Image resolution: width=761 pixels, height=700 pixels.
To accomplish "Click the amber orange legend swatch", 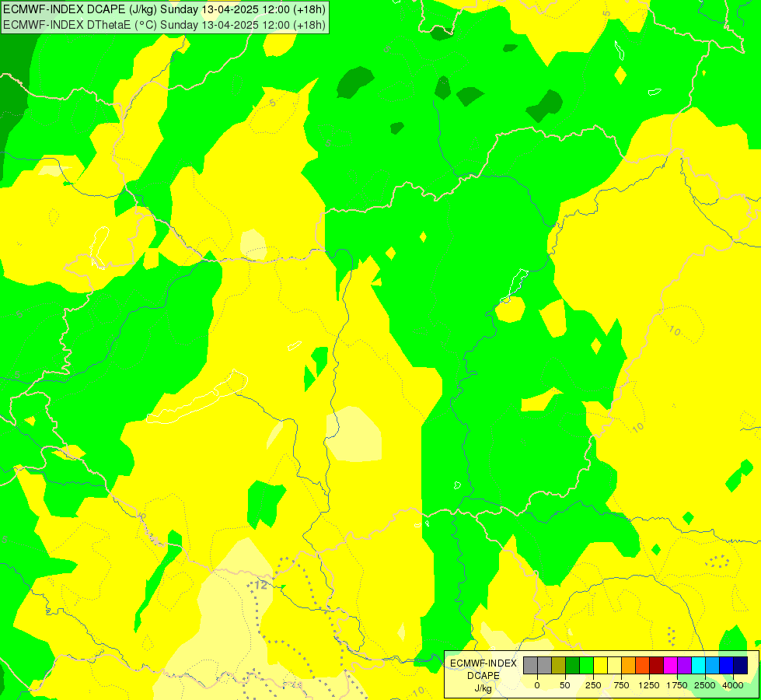I will pos(629,665).
